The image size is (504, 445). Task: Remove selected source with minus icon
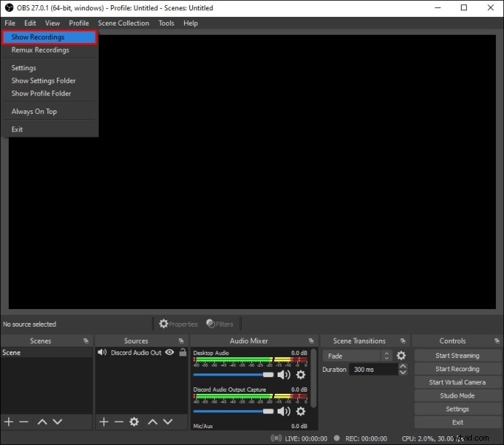pos(119,422)
